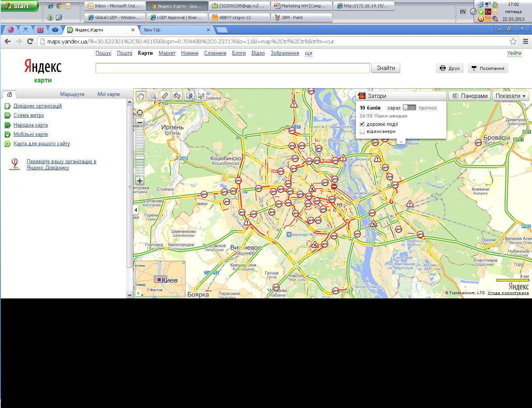Click the map info pointer tool
The height and width of the screenshot is (408, 532).
pos(201,96)
